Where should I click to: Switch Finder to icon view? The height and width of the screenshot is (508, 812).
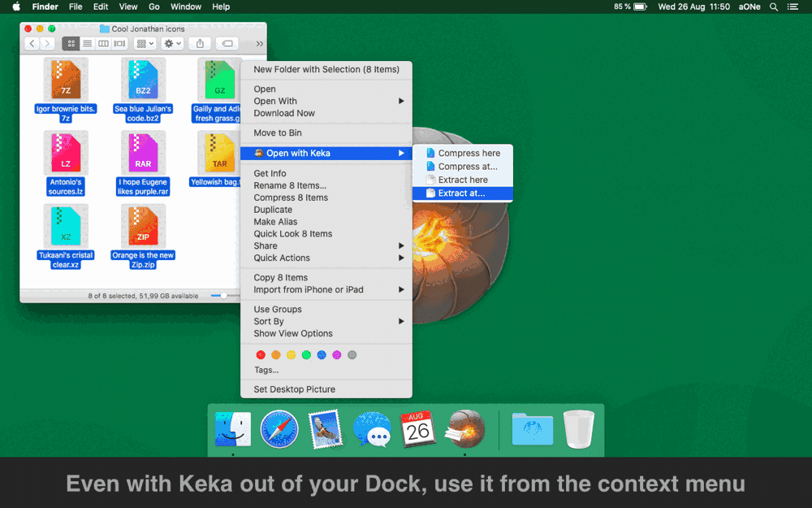(x=71, y=44)
